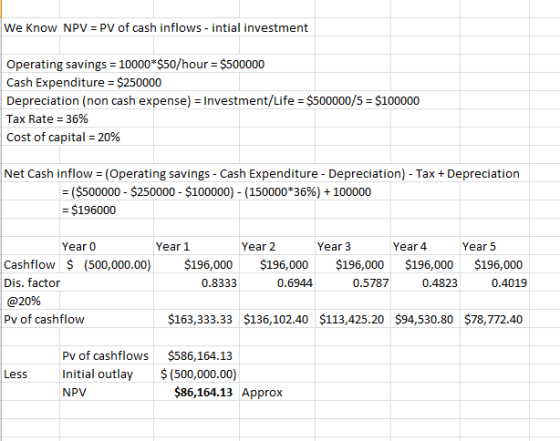Select discount factor 0.8333
Image resolution: width=560 pixels, height=441 pixels.
(219, 283)
